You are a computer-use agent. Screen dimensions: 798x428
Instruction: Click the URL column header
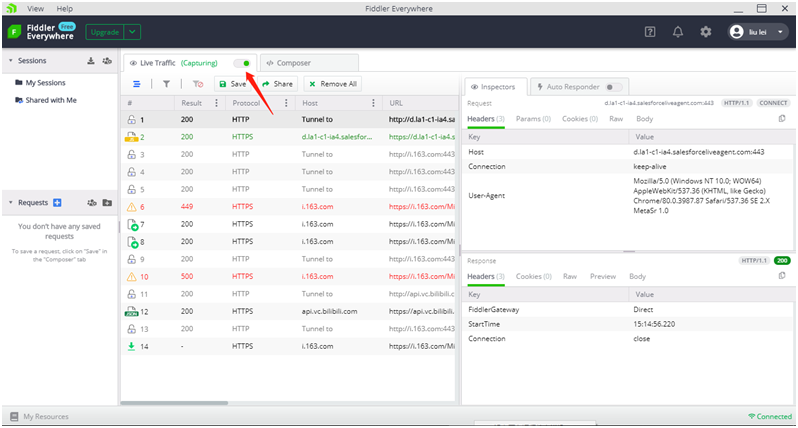(396, 103)
